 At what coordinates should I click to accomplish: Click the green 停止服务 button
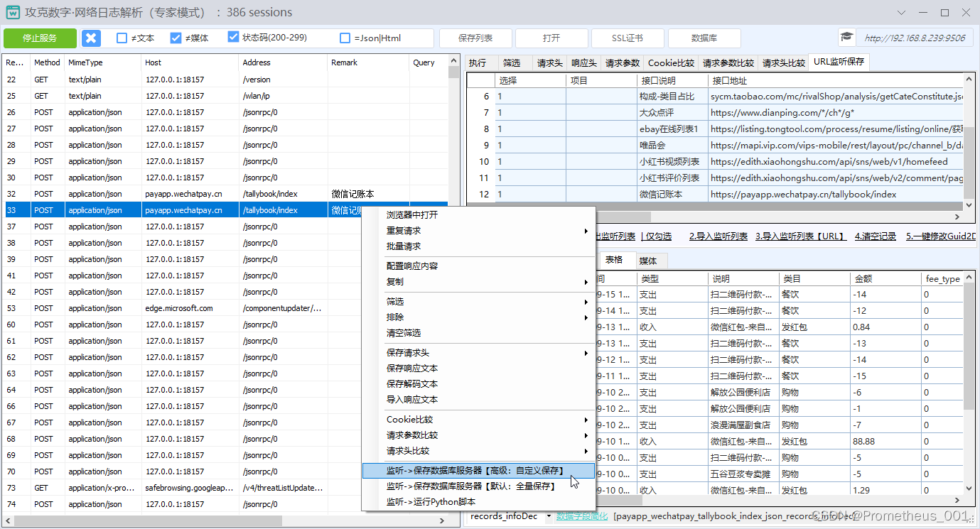click(40, 38)
